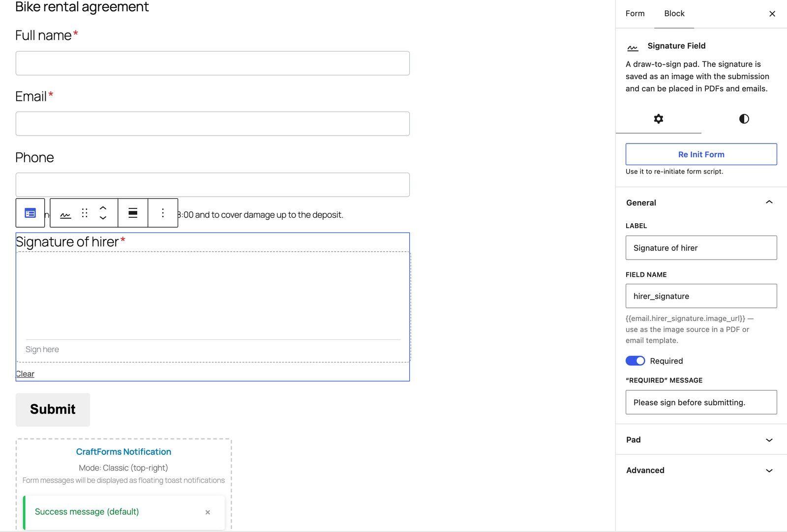Switch to the Form tab

point(635,14)
